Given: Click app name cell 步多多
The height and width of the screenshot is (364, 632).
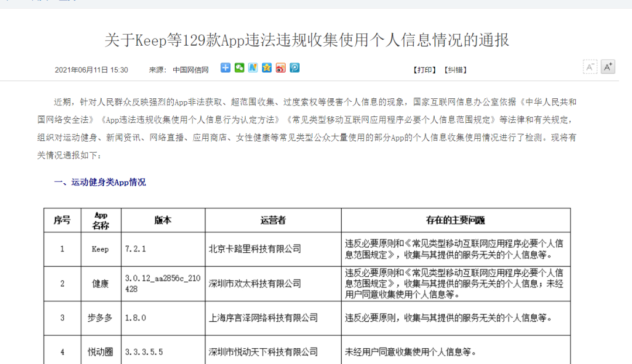Looking at the screenshot, I should pyautogui.click(x=101, y=318).
